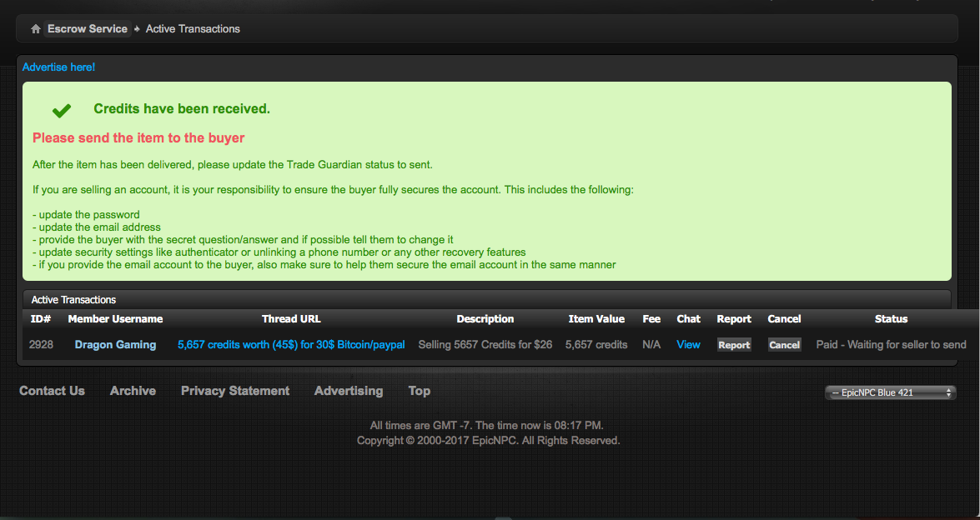Click the 'update the password' list line
This screenshot has height=520, width=980.
[x=86, y=215]
